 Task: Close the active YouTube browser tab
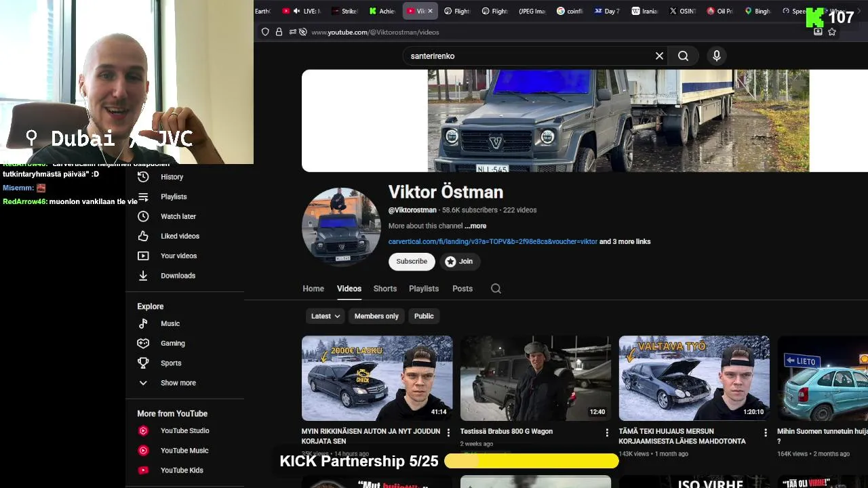click(x=430, y=11)
